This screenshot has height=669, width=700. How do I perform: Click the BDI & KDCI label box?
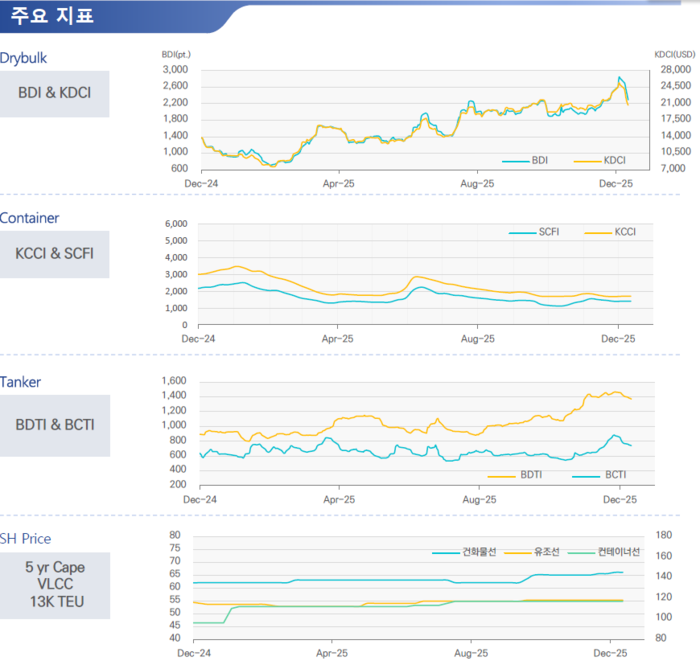coord(55,93)
